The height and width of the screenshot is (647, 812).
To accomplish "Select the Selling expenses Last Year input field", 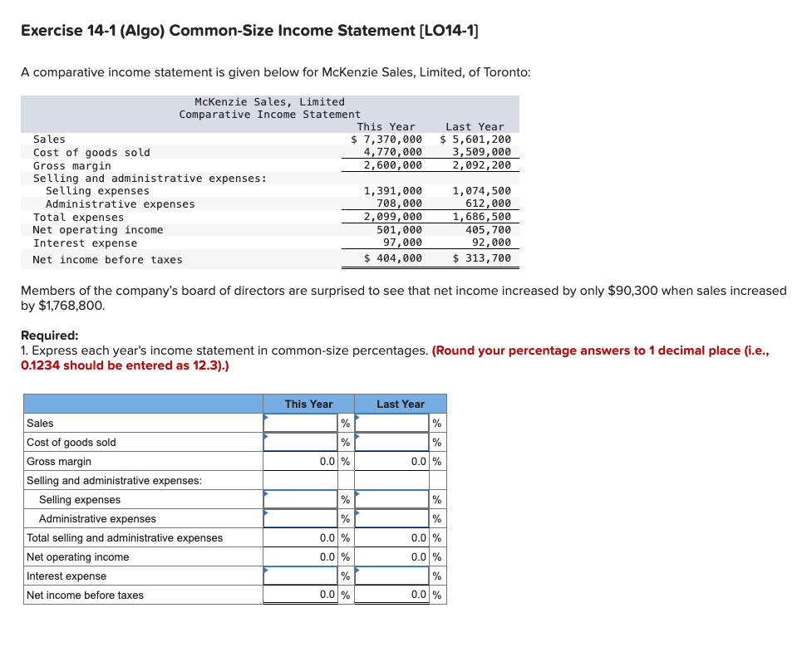I will [x=391, y=499].
